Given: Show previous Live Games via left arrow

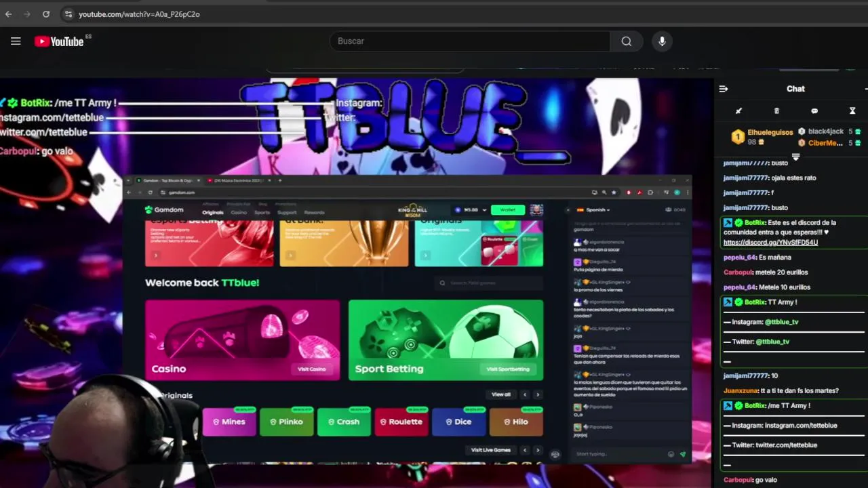Looking at the screenshot, I should tap(524, 450).
